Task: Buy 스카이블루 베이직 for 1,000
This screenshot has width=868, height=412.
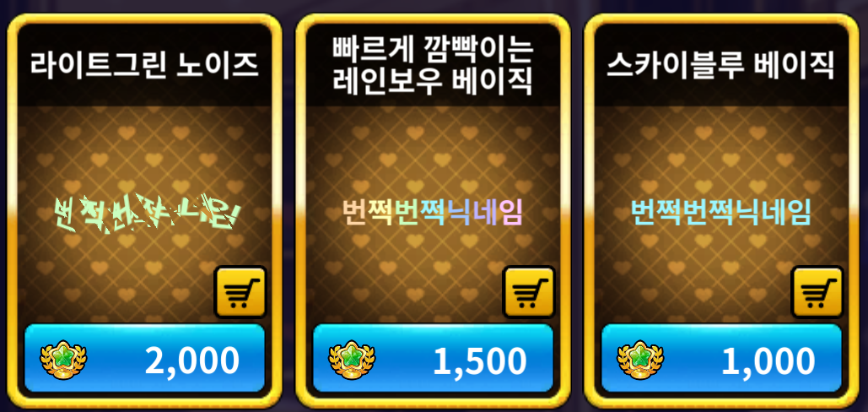Action: coord(721,358)
